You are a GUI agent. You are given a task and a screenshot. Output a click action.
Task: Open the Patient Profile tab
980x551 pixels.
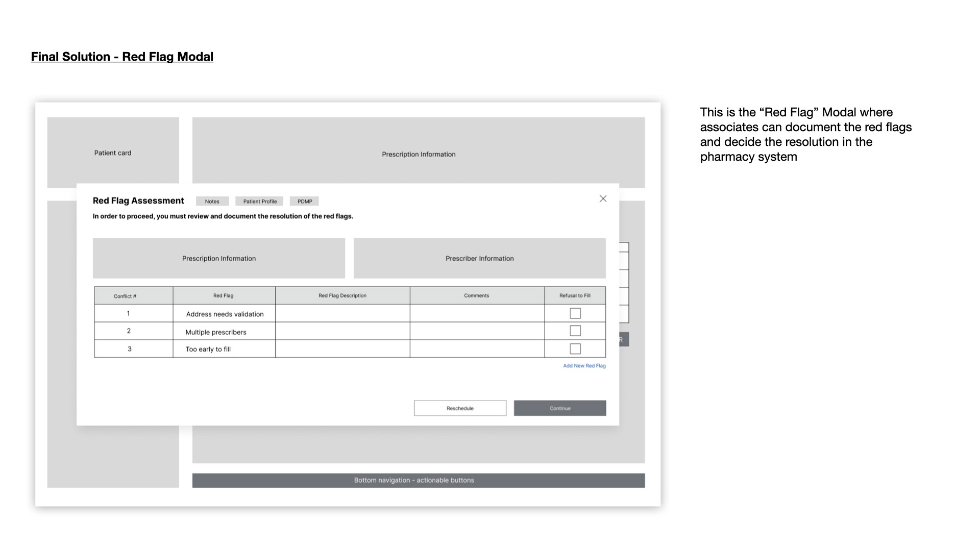click(x=260, y=202)
